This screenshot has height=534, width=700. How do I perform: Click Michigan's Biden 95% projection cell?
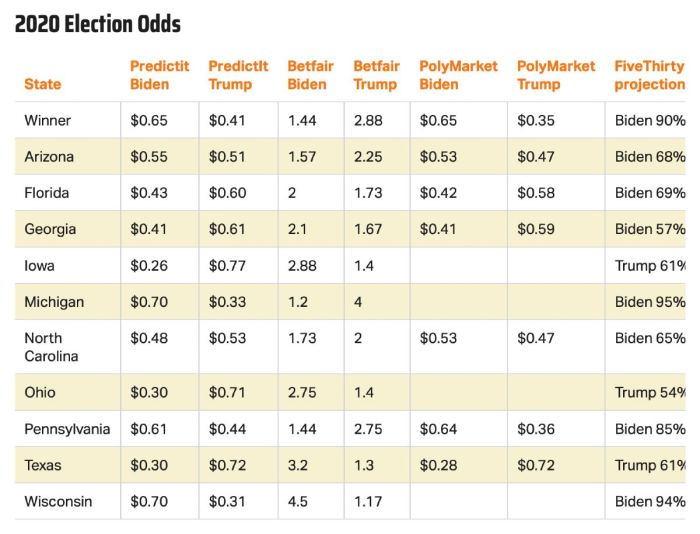click(x=650, y=302)
